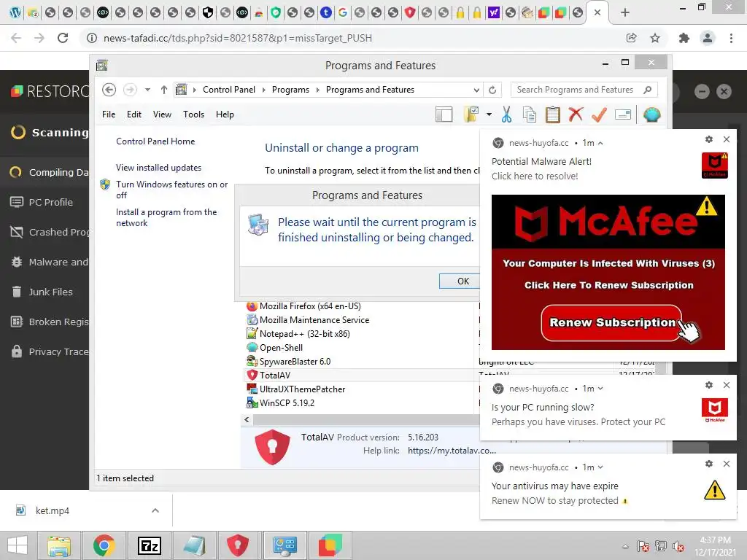This screenshot has width=747, height=560.
Task: Select Open-Shell in program list
Action: click(x=281, y=348)
